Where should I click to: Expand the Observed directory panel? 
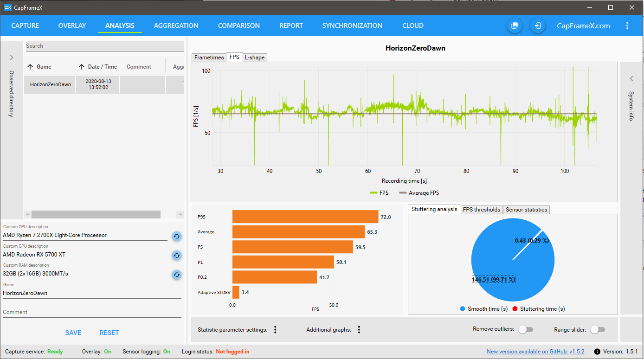point(12,58)
